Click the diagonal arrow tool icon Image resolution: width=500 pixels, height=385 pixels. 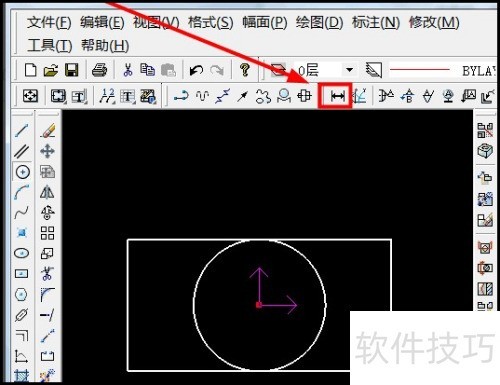[243, 97]
